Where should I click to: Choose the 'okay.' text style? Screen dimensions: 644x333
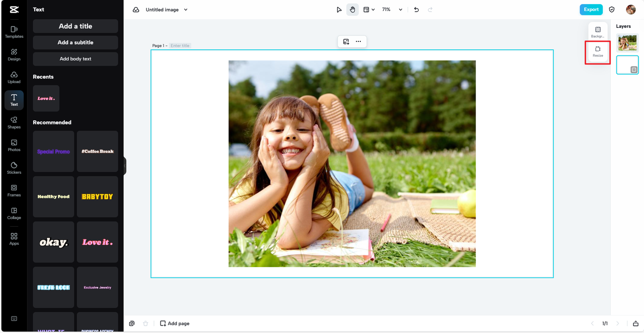tap(53, 242)
